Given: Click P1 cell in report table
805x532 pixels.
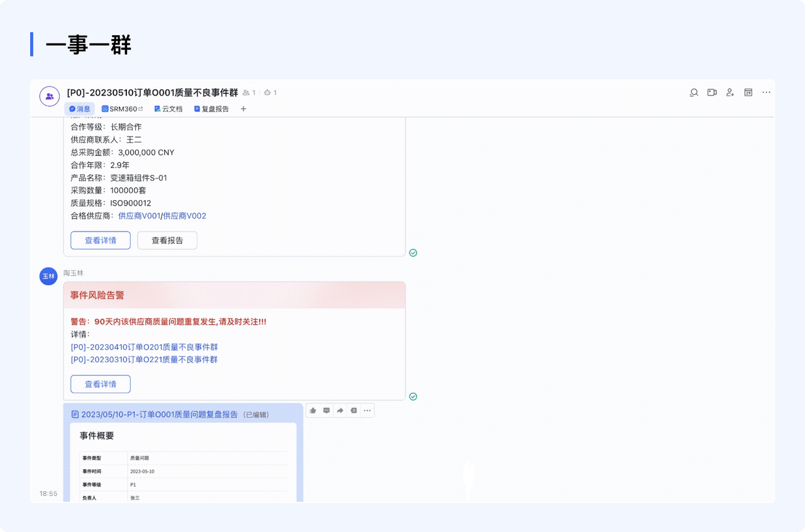Looking at the screenshot, I should point(133,485).
